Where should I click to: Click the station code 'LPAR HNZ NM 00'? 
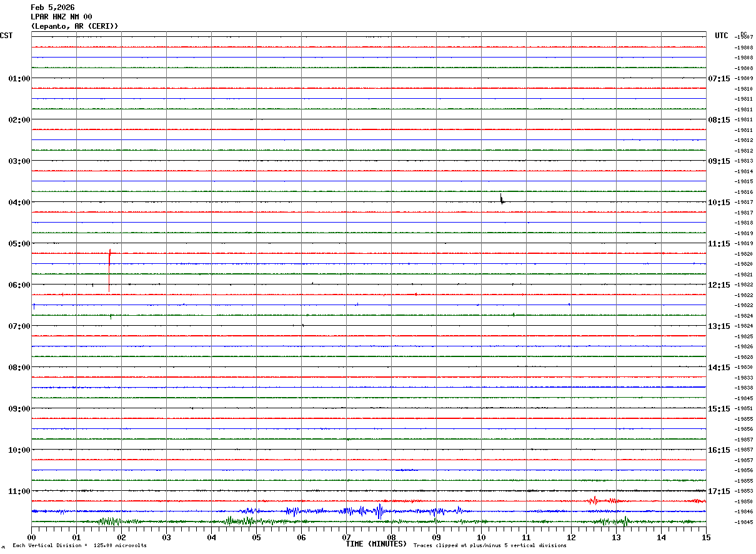61,17
